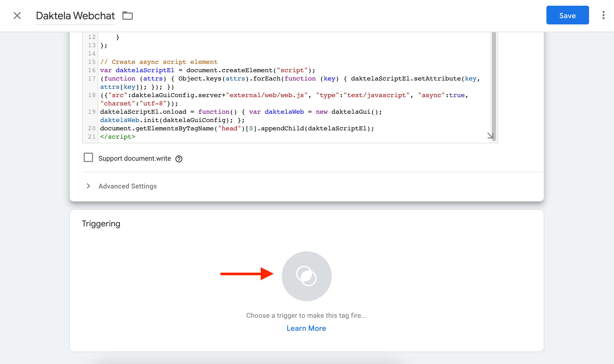Click line 20 appendChild statement

point(237,128)
